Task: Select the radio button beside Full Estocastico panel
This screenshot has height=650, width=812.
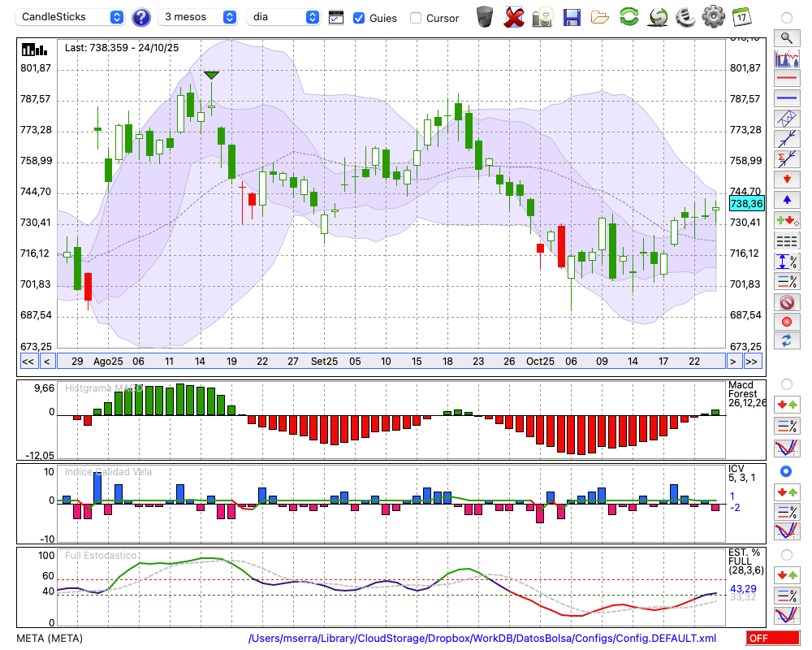Action: click(786, 554)
